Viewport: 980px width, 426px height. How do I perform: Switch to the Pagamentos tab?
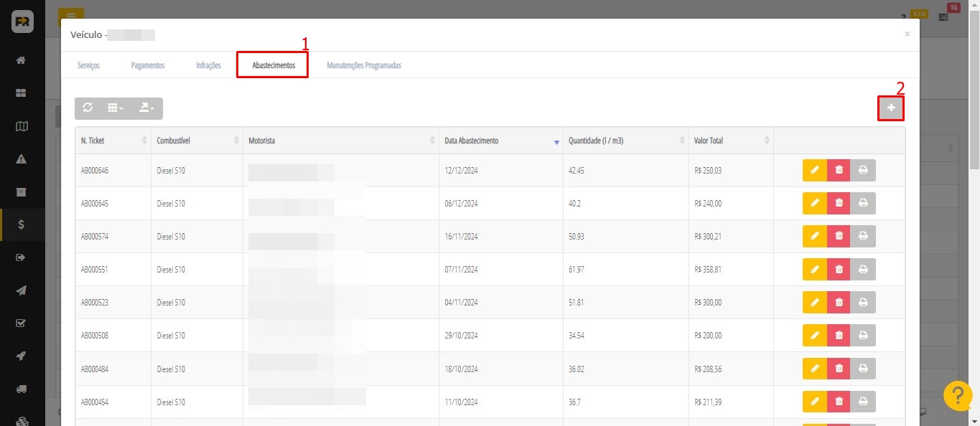tap(148, 65)
